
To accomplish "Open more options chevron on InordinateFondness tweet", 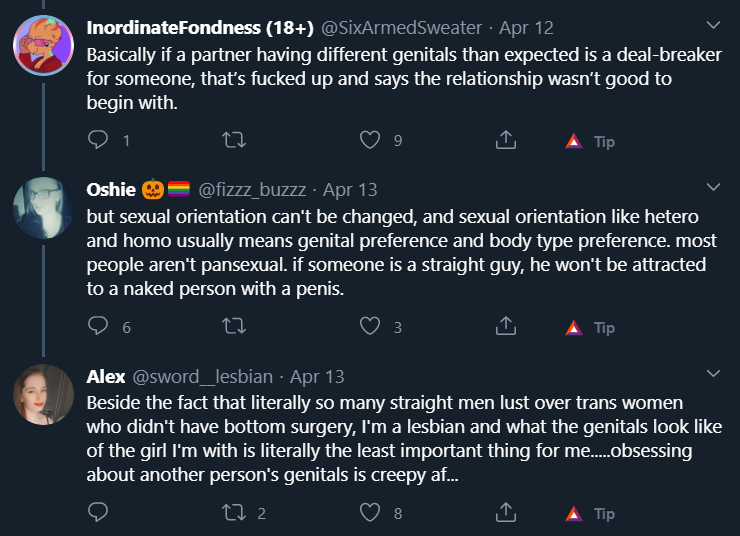I will [714, 25].
